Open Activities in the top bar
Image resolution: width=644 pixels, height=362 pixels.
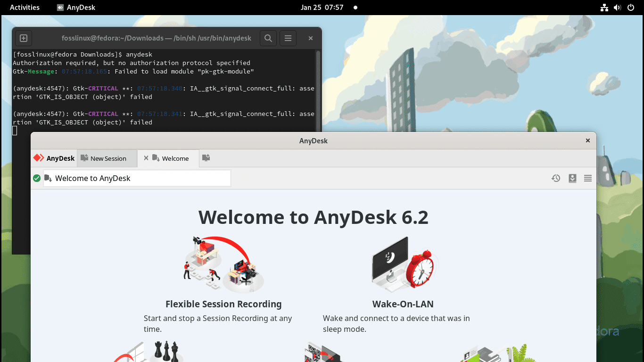pos(25,7)
